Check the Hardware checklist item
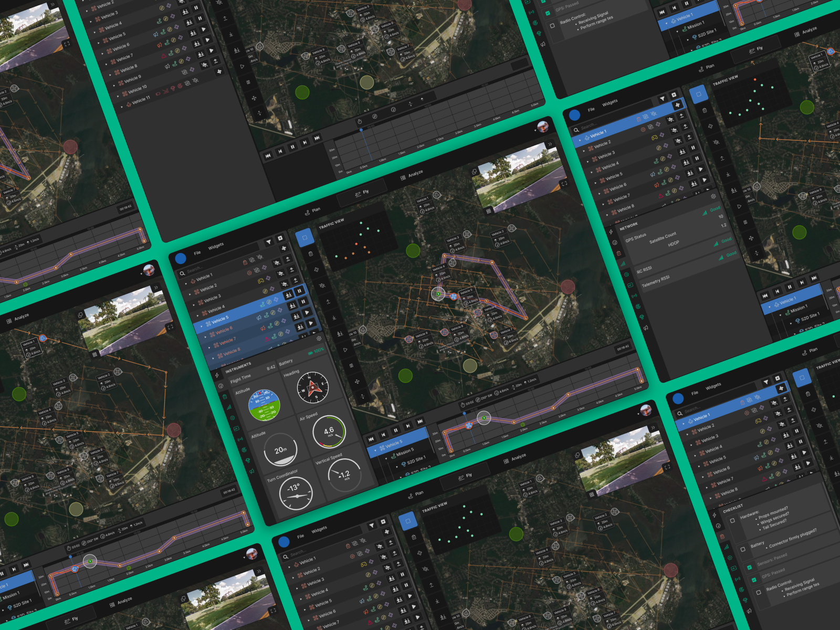The width and height of the screenshot is (840, 630). click(x=732, y=520)
